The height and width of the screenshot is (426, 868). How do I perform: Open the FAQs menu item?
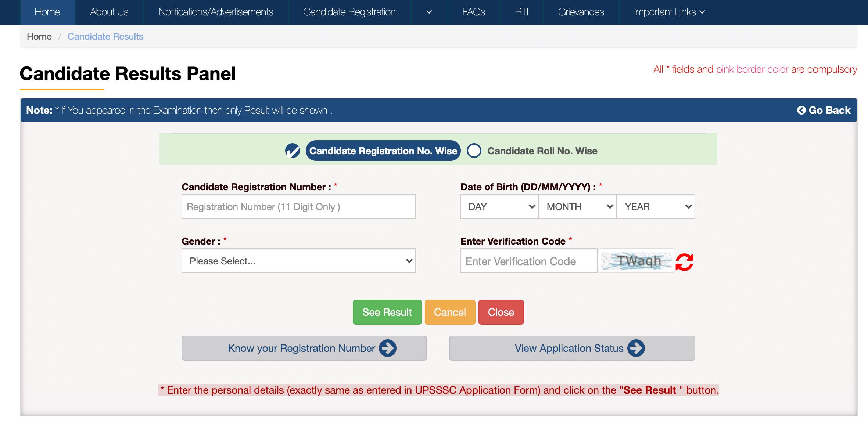click(x=474, y=12)
